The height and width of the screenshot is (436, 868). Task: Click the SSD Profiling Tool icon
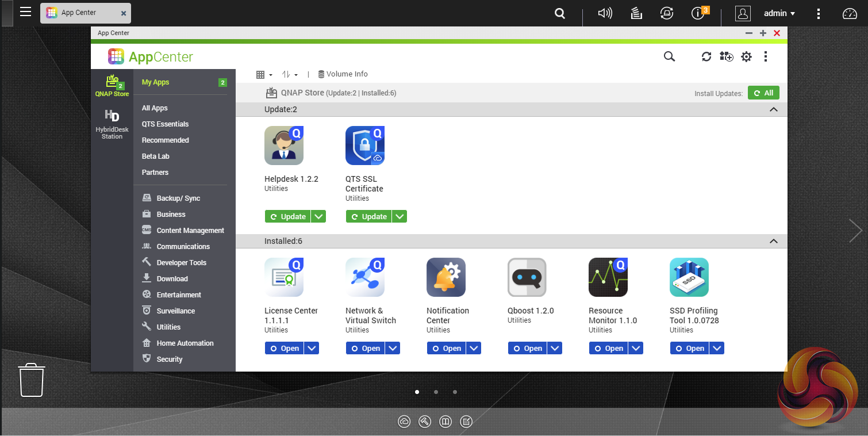point(689,277)
